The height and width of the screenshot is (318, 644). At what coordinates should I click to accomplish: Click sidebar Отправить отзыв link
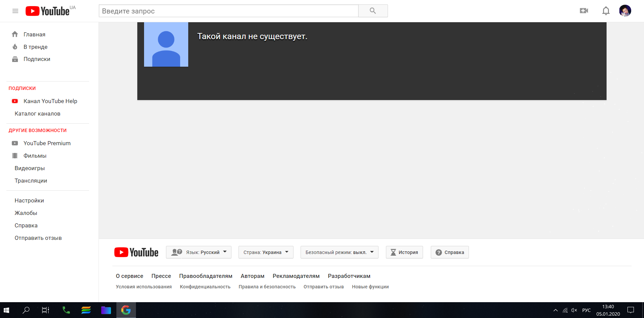tap(38, 238)
